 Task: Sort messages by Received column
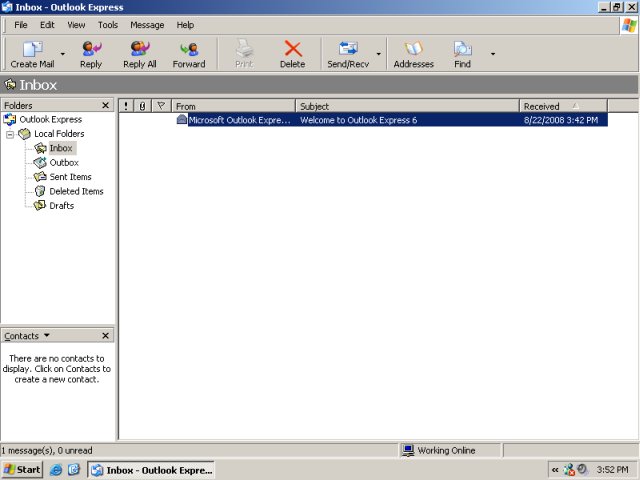click(x=563, y=106)
